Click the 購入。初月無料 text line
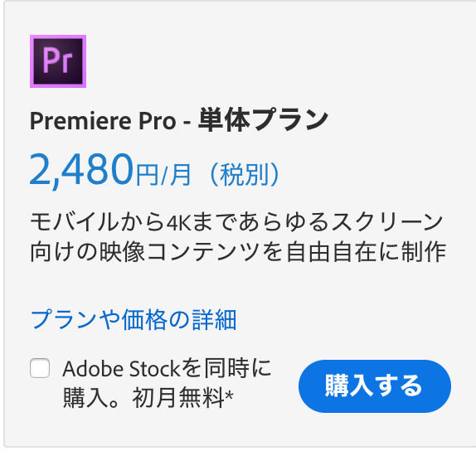This screenshot has height=451, width=476. [x=148, y=398]
